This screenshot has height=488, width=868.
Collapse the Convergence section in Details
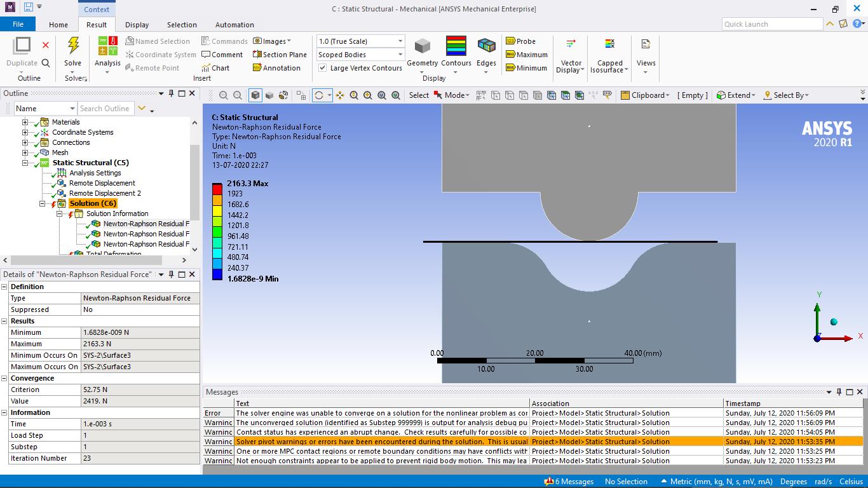click(x=4, y=378)
